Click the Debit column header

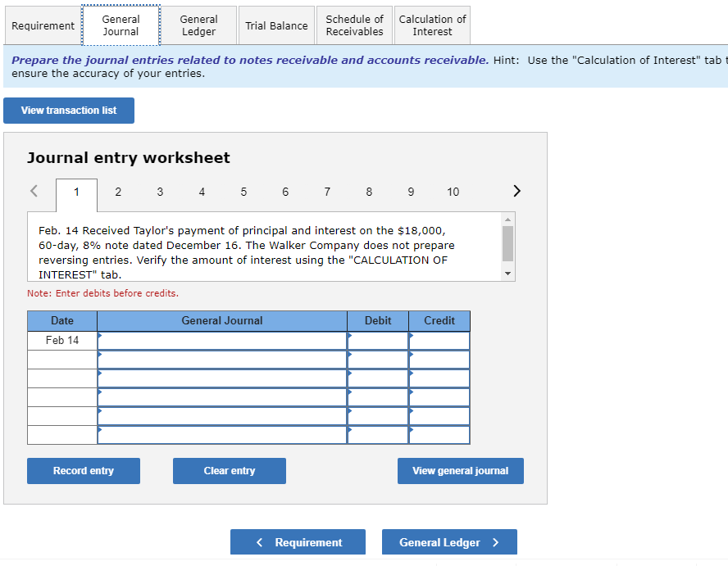tap(378, 321)
